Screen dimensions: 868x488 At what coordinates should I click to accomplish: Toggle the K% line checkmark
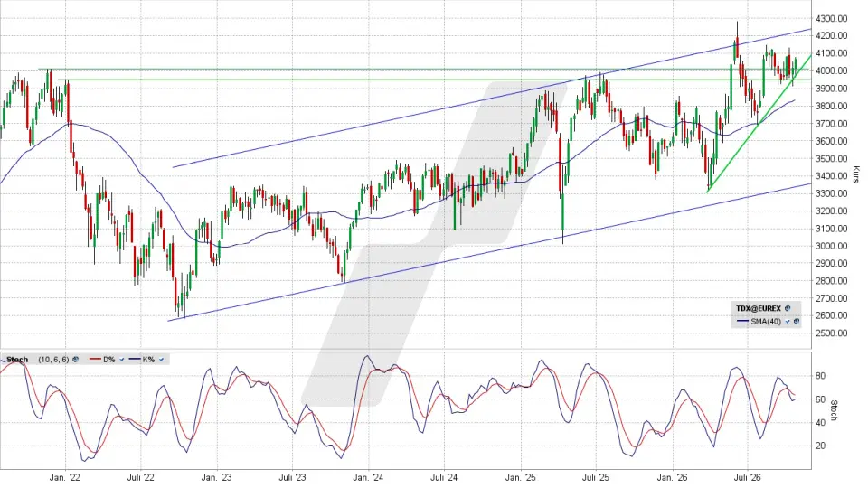tap(161, 360)
